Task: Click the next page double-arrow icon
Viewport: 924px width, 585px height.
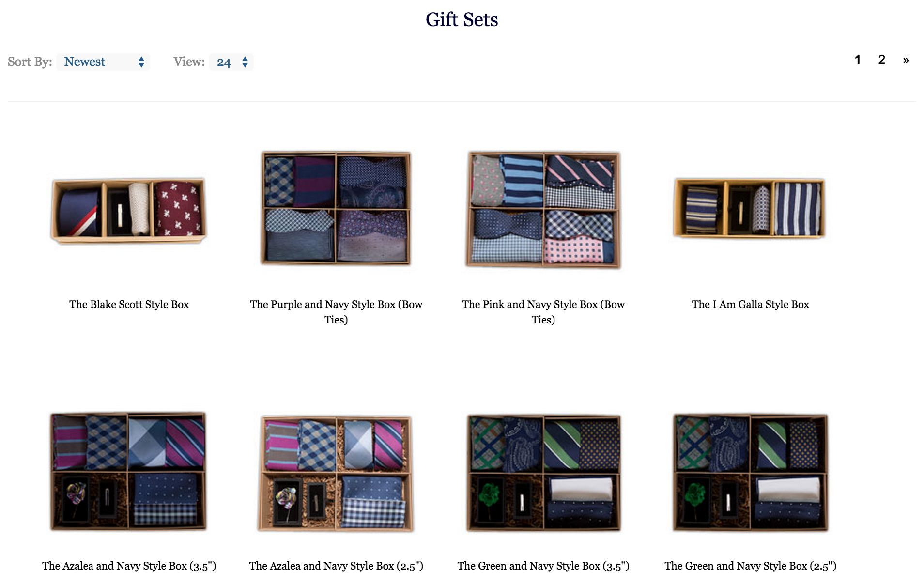Action: (906, 60)
